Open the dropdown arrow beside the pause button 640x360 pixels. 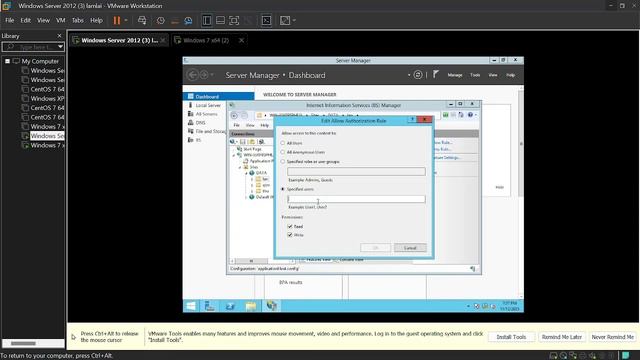point(126,20)
